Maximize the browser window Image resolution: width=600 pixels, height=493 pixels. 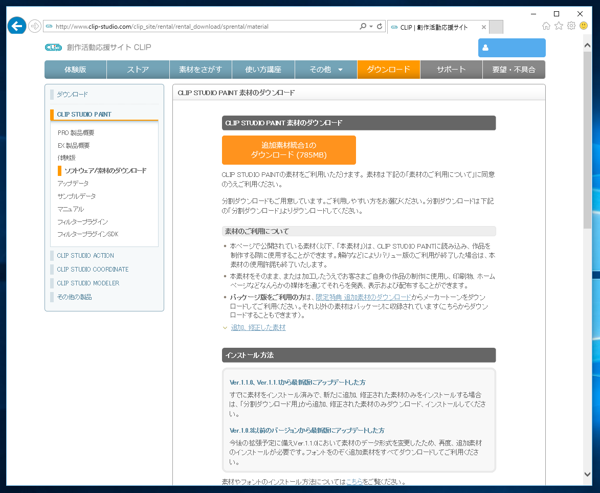556,14
